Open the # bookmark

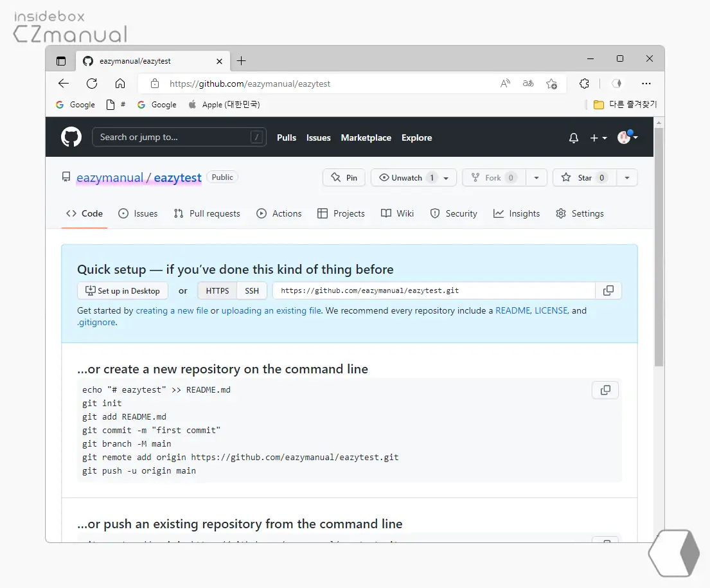(x=116, y=105)
